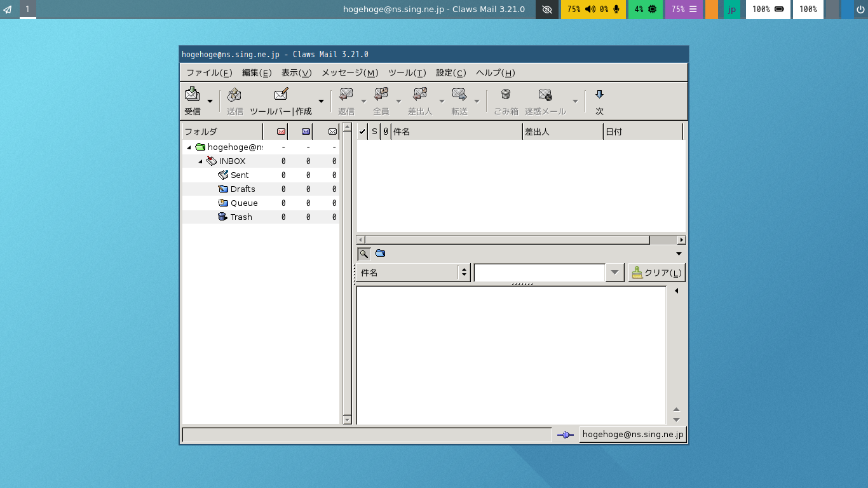
Task: Sort messages by 差出人 column header
Action: [562, 132]
